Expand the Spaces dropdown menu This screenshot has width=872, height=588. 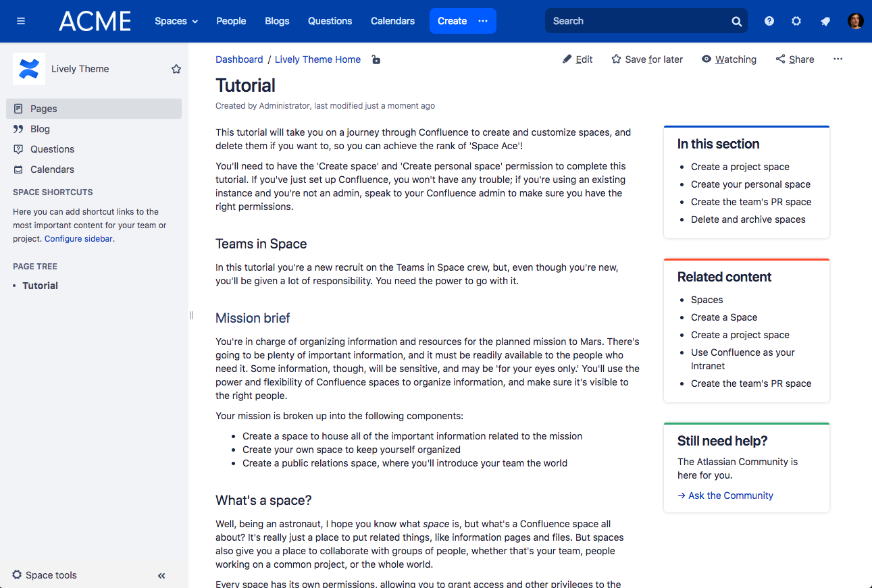coord(176,21)
